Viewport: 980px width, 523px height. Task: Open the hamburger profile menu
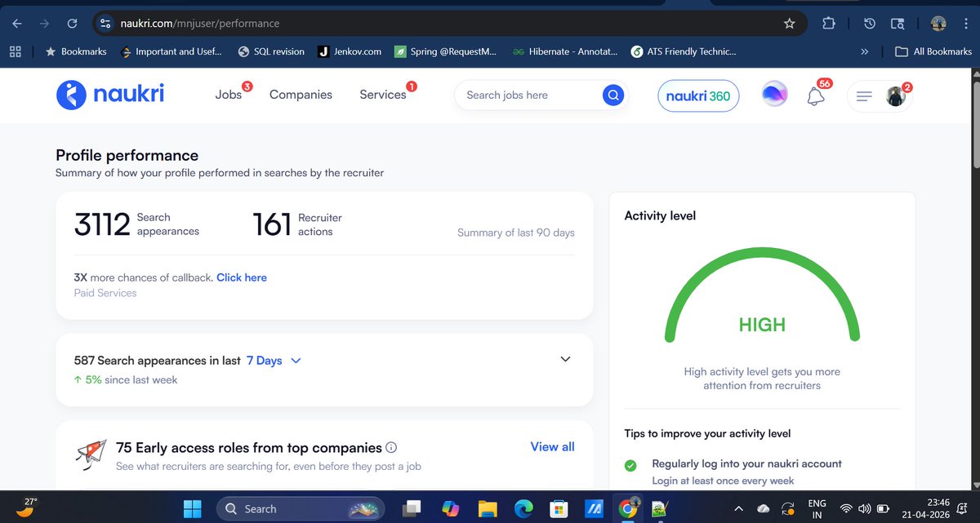tap(880, 95)
